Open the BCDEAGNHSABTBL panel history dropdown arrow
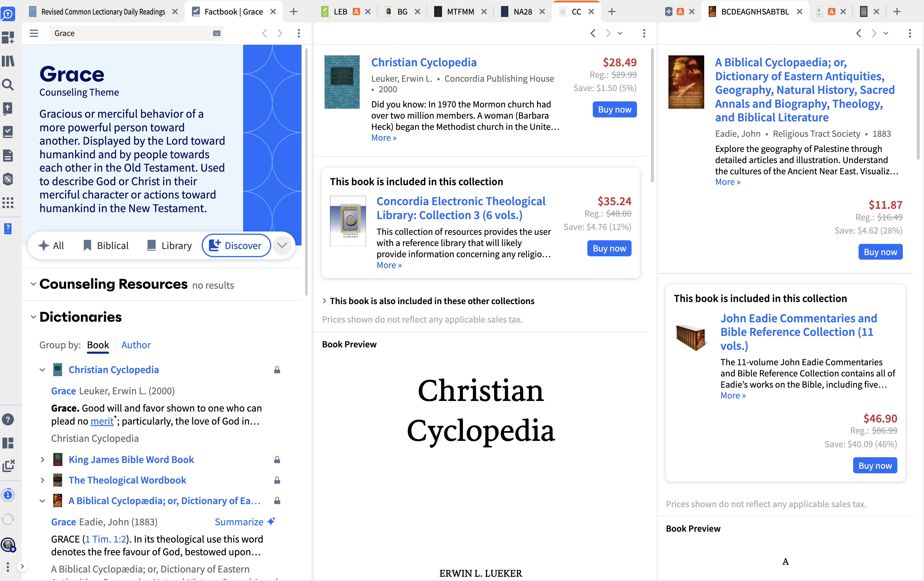Viewport: 924px width, 581px height. pos(886,33)
